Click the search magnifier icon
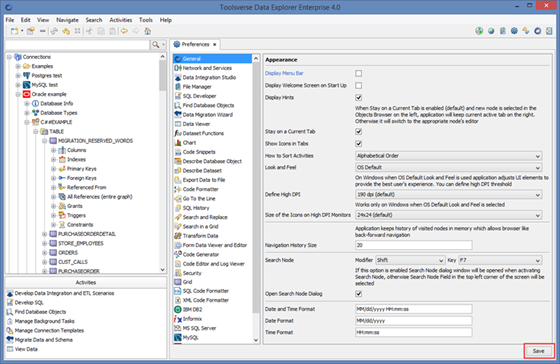Image resolution: width=560 pixels, height=364 pixels. pyautogui.click(x=155, y=44)
